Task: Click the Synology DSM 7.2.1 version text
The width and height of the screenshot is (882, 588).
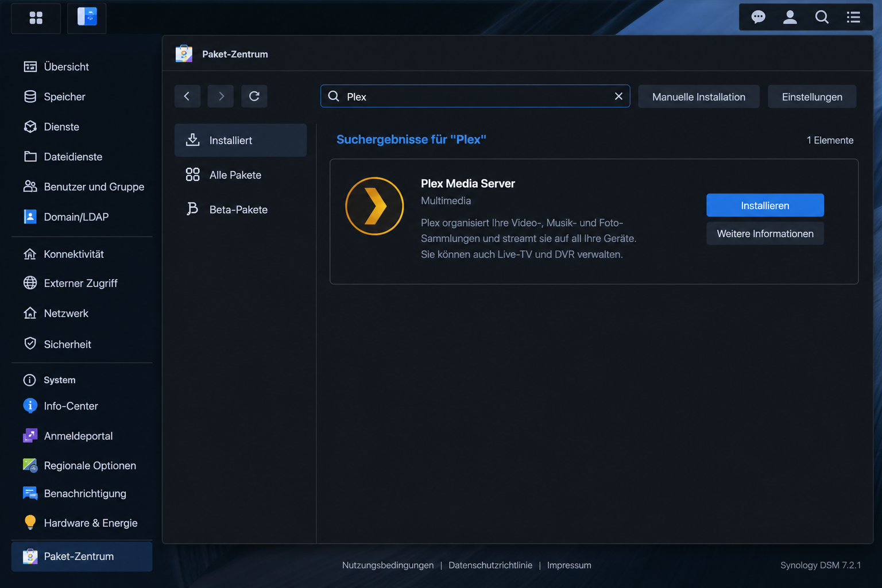Action: pos(821,565)
